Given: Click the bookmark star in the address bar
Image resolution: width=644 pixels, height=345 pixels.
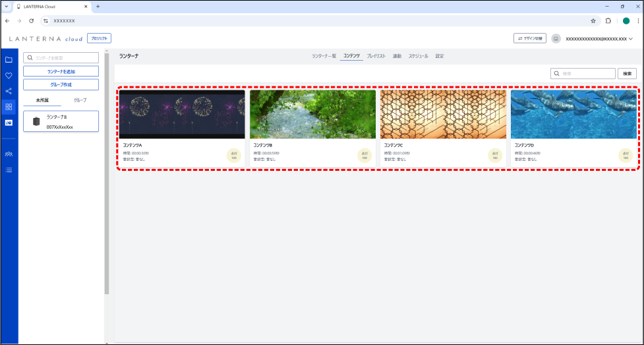Looking at the screenshot, I should tap(593, 20).
